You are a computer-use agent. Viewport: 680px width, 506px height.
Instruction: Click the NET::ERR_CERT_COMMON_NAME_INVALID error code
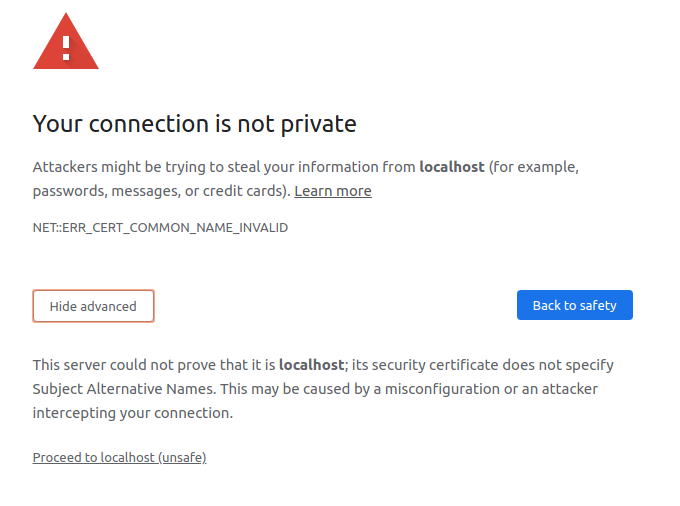pos(160,228)
